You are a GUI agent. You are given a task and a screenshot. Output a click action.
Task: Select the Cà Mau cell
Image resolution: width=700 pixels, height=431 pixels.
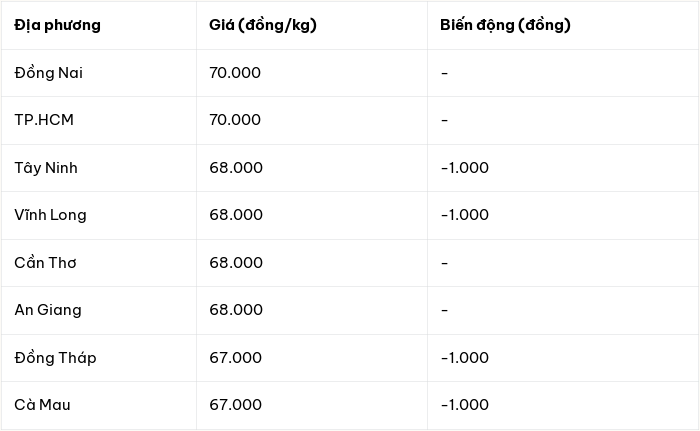42,405
